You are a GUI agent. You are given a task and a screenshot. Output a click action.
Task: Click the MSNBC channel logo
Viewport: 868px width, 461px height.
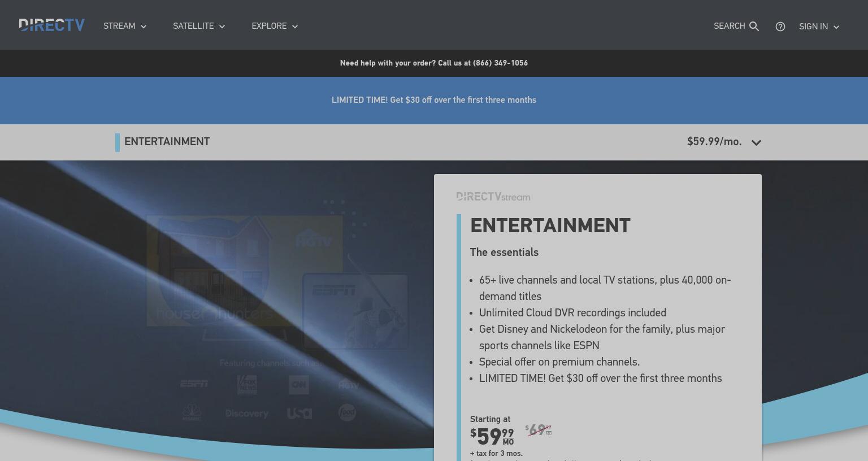192,413
